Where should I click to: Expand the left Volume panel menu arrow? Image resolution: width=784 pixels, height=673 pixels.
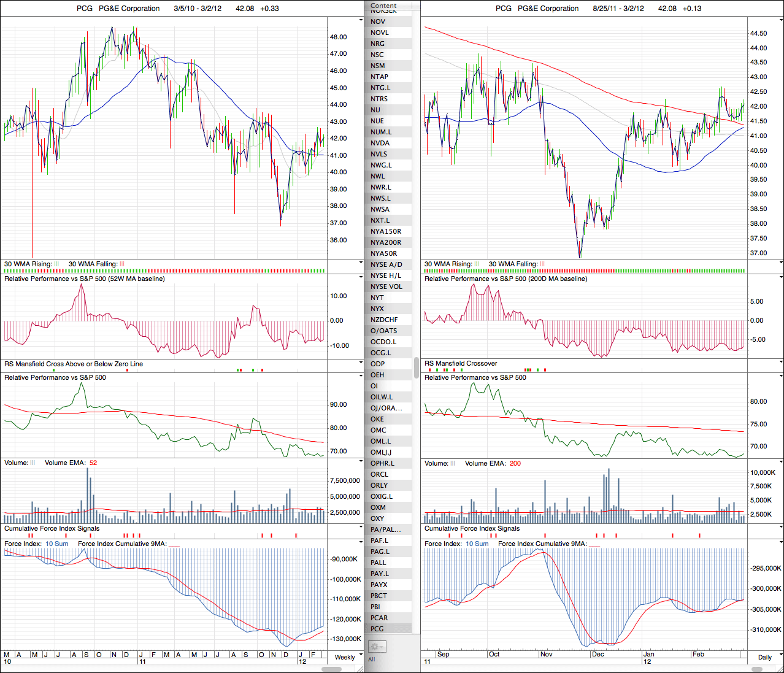click(361, 462)
